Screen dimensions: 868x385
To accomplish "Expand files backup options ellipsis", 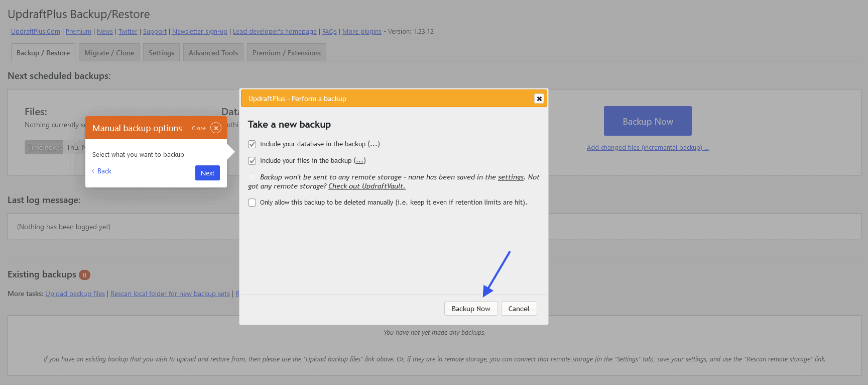I will point(359,161).
